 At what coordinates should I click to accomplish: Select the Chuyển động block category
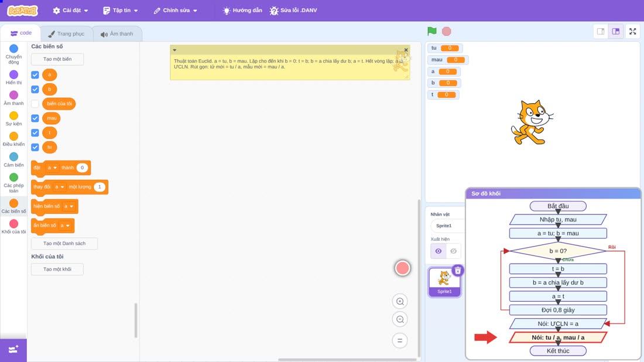(x=13, y=54)
